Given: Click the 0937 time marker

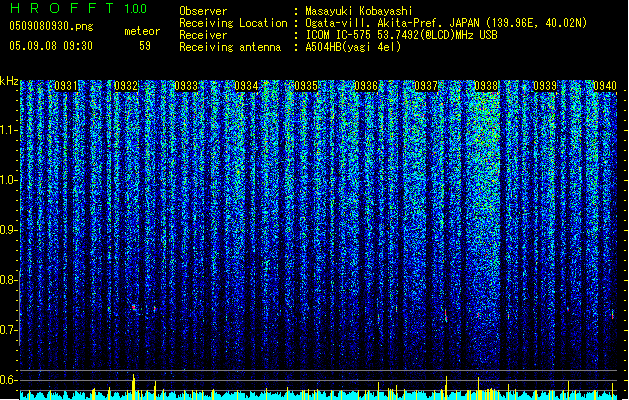Looking at the screenshot, I should 426,86.
